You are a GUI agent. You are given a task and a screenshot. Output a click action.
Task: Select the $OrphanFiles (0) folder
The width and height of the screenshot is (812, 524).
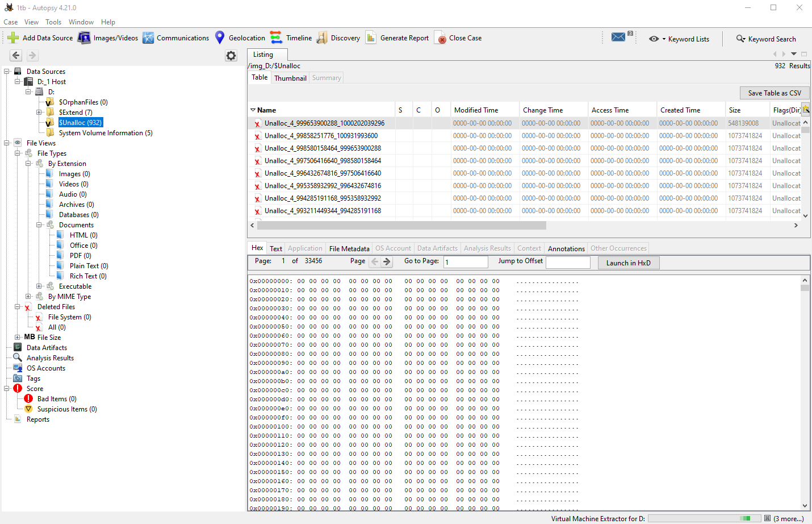(x=83, y=102)
